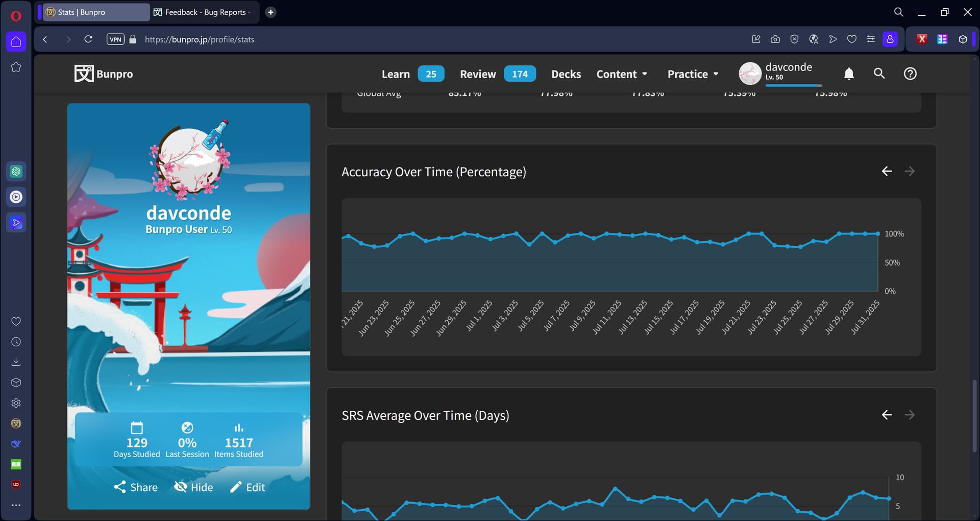Screen dimensions: 980x521
Task: Open ChatGPT in Opera sidebar
Action: (16, 172)
